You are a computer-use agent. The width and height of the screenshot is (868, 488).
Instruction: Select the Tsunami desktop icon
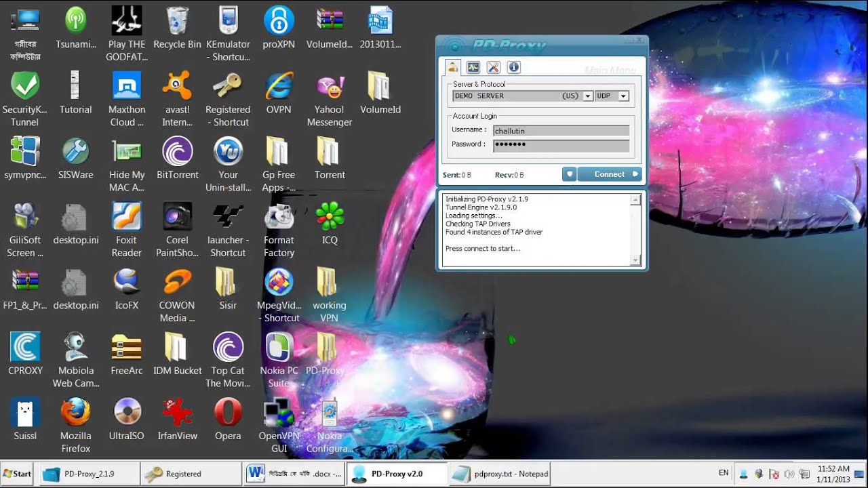coord(76,27)
